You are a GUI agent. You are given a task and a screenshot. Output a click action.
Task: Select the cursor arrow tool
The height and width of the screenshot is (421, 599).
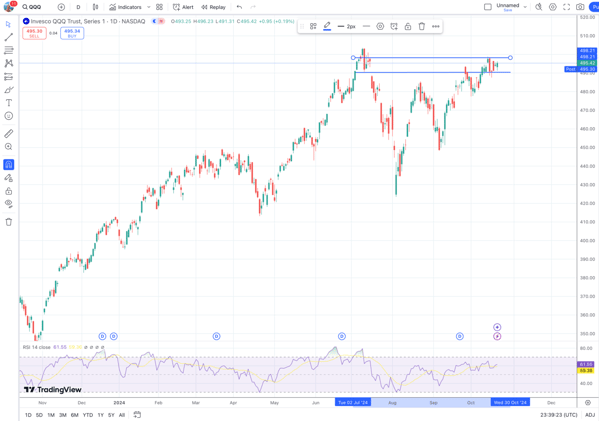click(x=8, y=24)
